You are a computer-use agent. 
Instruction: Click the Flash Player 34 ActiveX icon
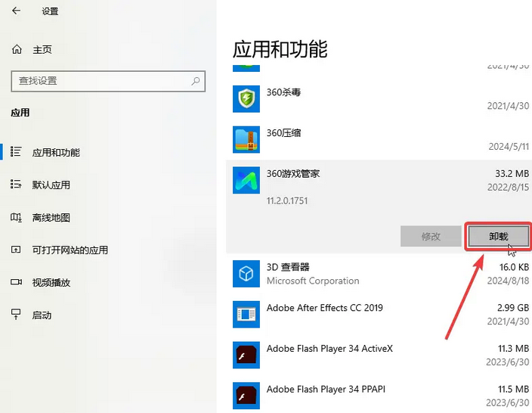coord(246,356)
